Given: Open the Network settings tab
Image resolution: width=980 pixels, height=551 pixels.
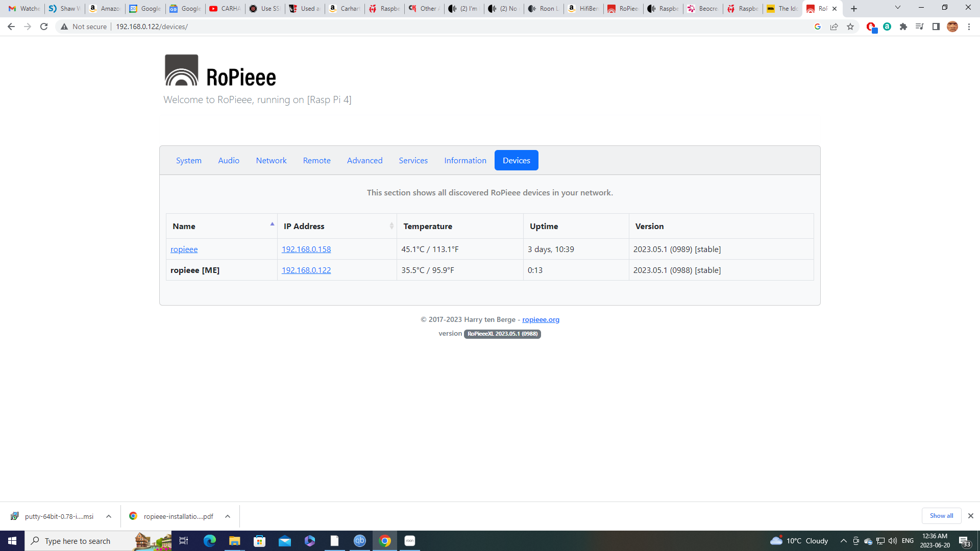Looking at the screenshot, I should 271,160.
